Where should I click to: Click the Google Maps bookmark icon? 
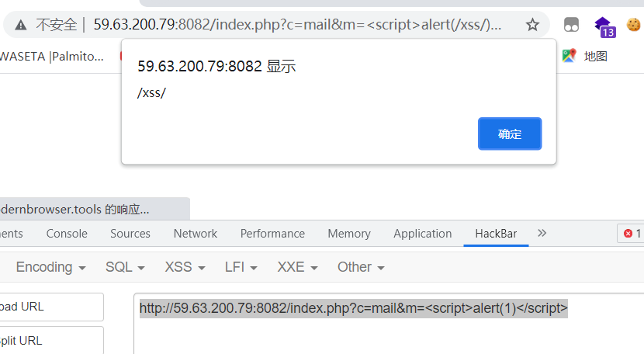pos(569,56)
